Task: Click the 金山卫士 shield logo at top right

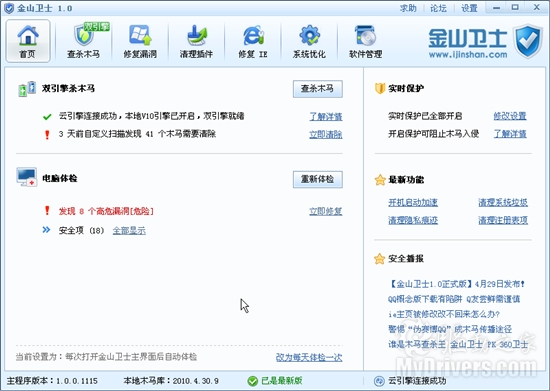Action: pyautogui.click(x=528, y=41)
